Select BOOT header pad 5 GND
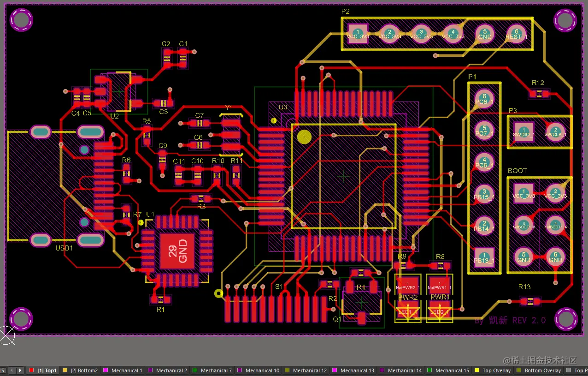Screen dimensions: 588x376 [x=523, y=257]
